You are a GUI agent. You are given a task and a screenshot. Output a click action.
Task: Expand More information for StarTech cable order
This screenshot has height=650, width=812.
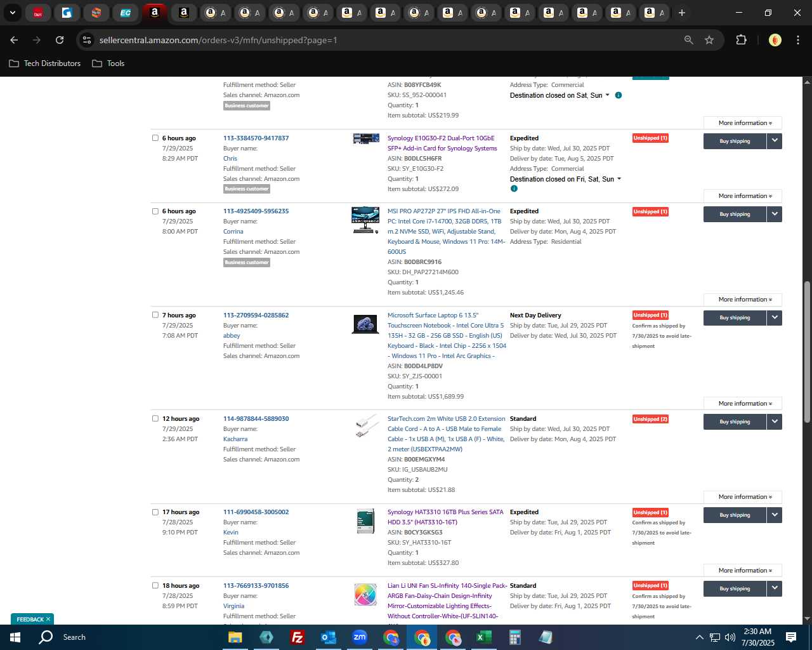(743, 497)
